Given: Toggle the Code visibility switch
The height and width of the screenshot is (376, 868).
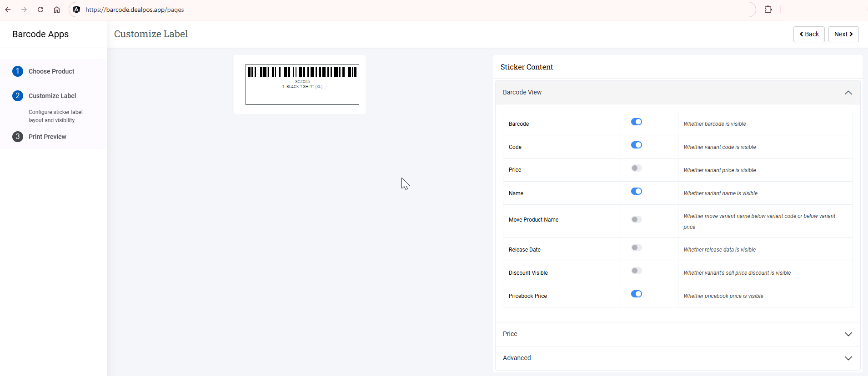Looking at the screenshot, I should coord(637,145).
